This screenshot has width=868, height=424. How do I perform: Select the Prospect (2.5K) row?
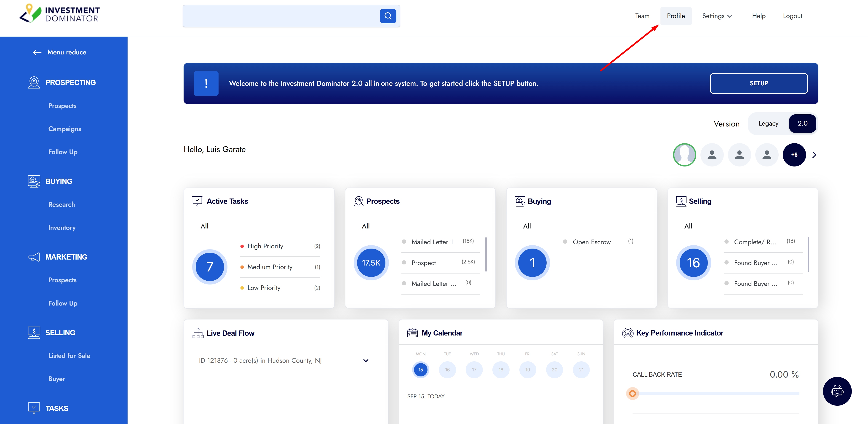441,263
